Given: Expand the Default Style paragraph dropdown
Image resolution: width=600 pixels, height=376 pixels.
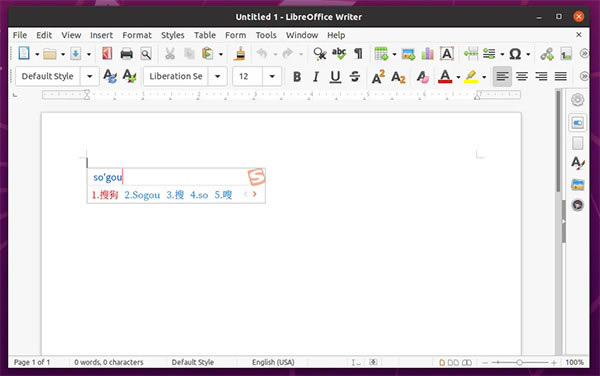Looking at the screenshot, I should 89,77.
